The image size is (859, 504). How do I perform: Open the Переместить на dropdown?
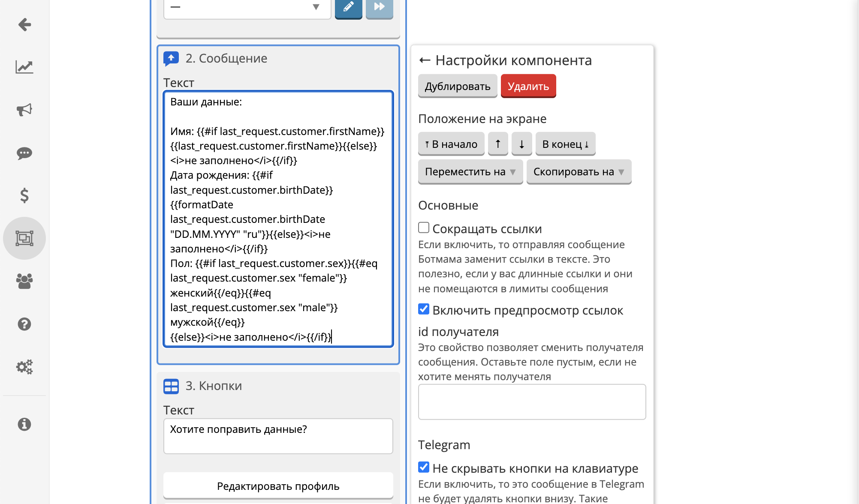click(x=470, y=171)
